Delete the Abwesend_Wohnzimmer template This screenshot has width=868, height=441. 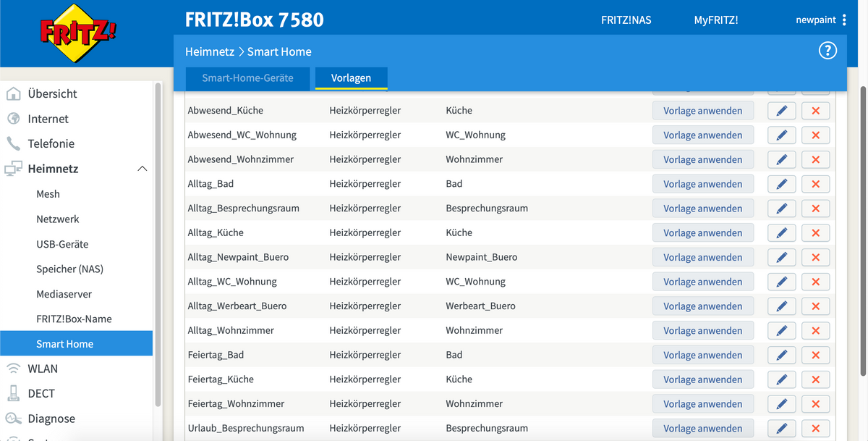(x=815, y=159)
